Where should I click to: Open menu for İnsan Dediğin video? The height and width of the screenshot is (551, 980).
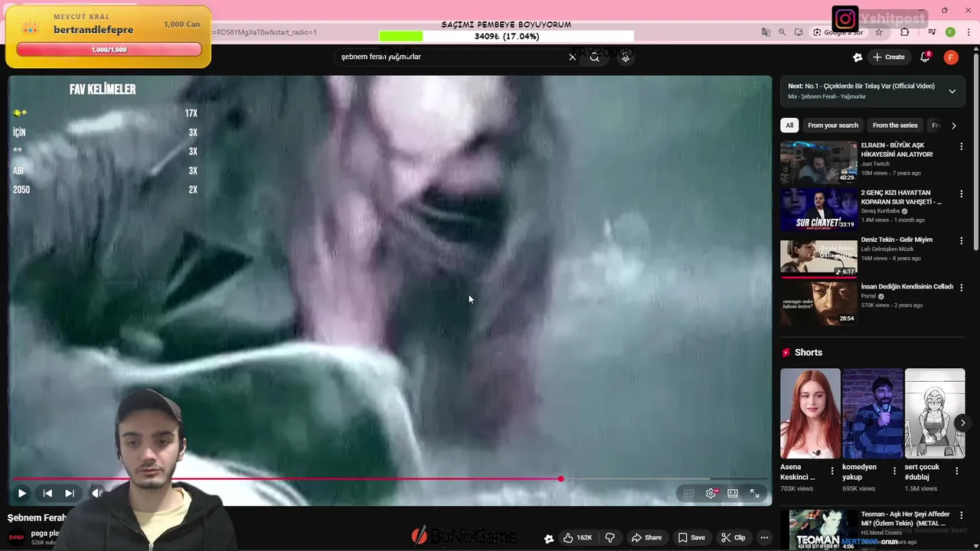962,288
